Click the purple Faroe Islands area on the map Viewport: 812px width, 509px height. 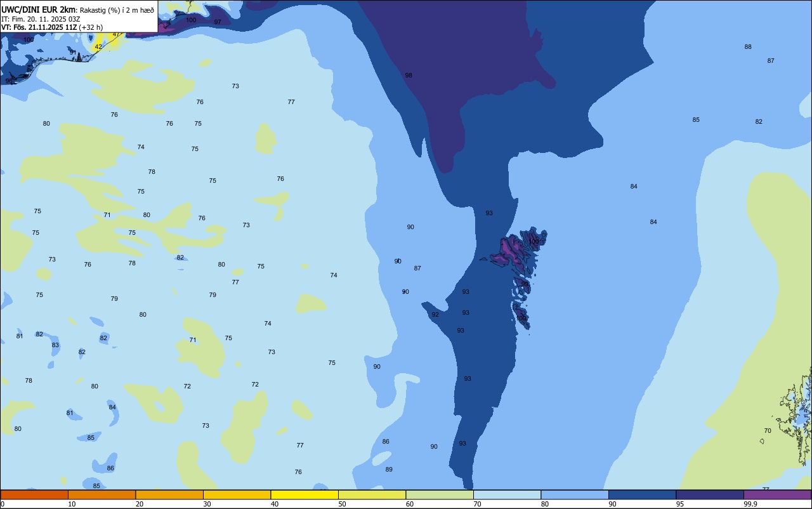(511, 251)
